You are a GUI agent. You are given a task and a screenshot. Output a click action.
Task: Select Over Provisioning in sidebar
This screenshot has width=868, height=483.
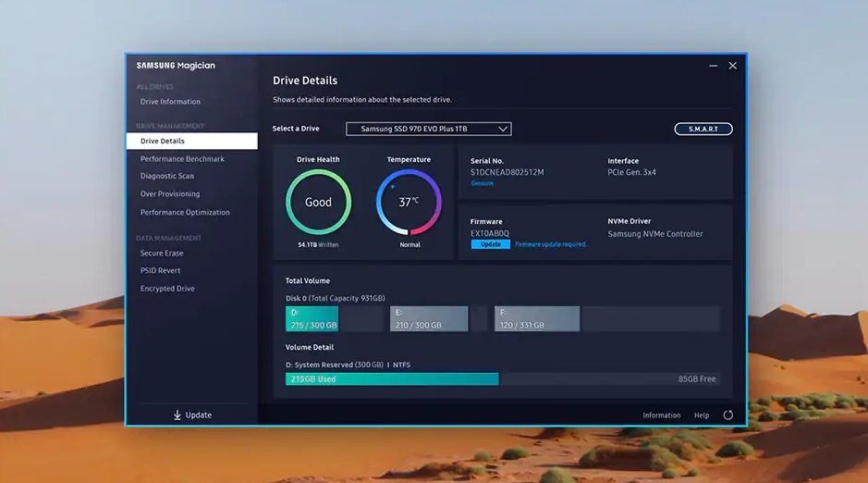coord(170,194)
